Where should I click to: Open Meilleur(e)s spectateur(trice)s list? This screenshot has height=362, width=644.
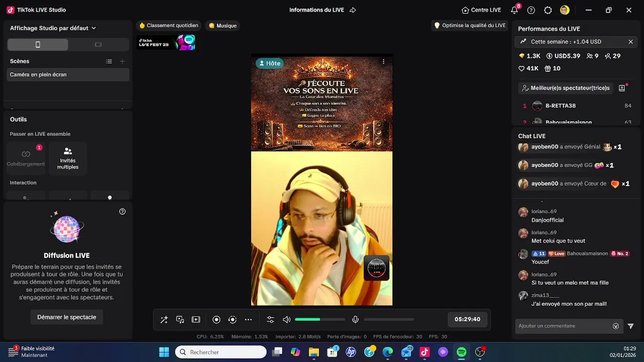[566, 88]
